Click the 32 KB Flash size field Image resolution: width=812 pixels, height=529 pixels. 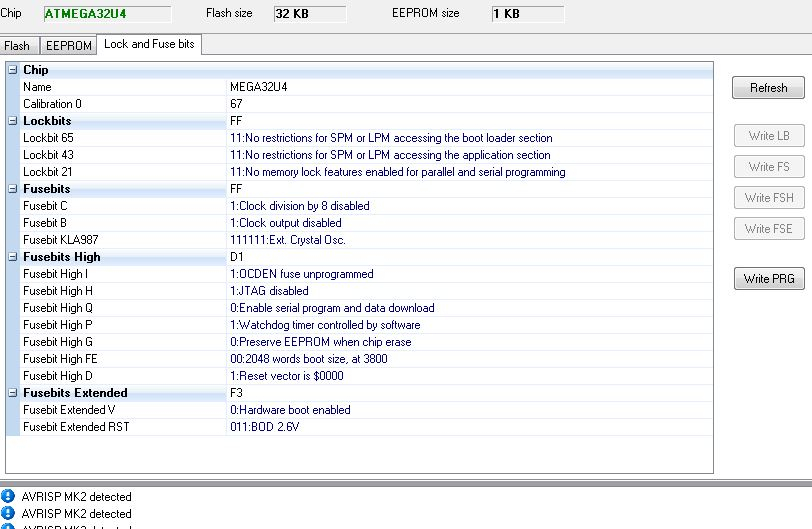pos(310,14)
